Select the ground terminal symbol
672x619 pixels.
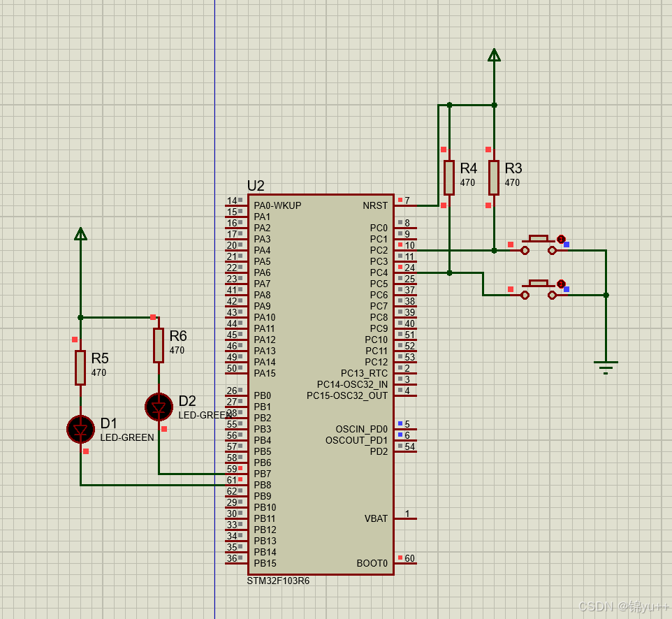(x=606, y=367)
